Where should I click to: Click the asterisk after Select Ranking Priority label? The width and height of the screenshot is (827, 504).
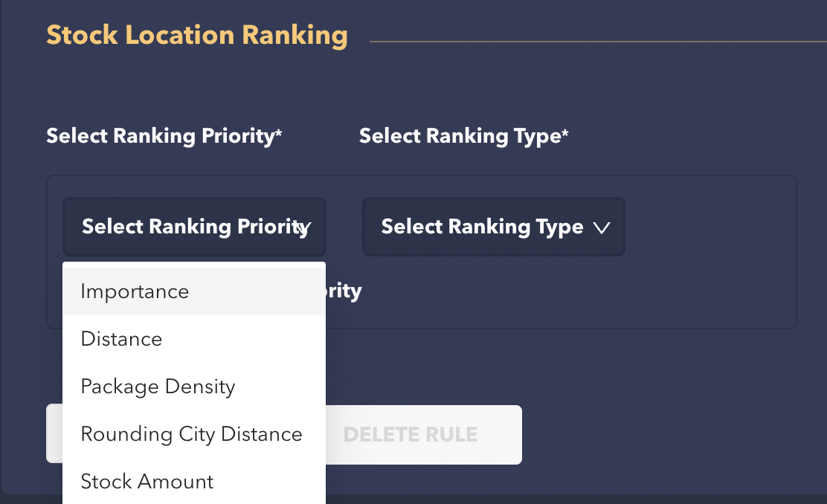[279, 134]
